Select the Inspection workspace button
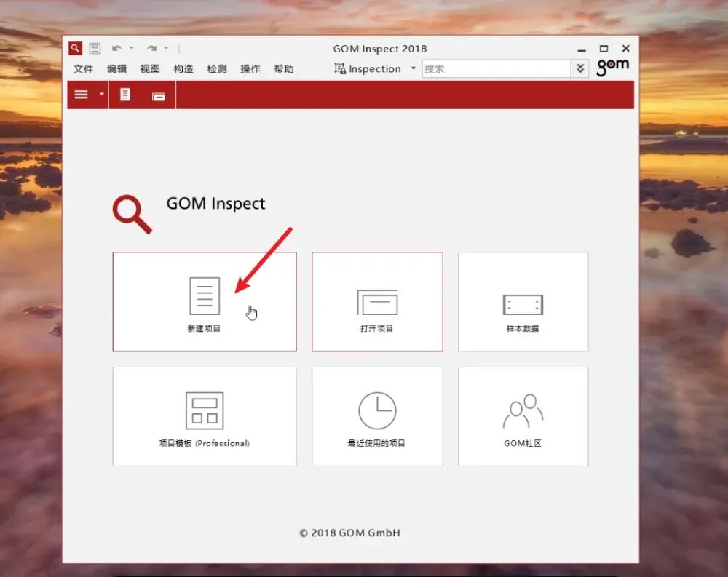728x577 pixels. click(368, 68)
